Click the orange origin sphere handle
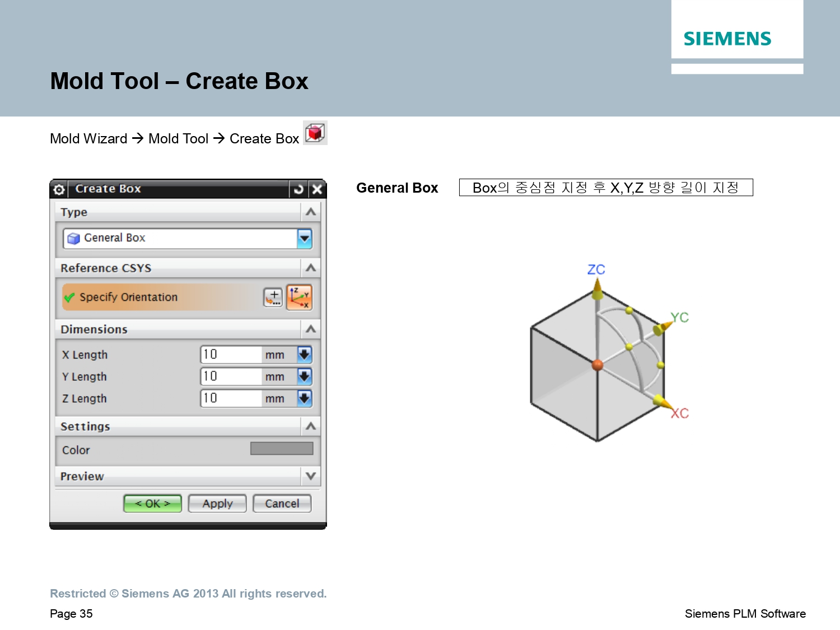Image resolution: width=840 pixels, height=630 pixels. pyautogui.click(x=598, y=365)
